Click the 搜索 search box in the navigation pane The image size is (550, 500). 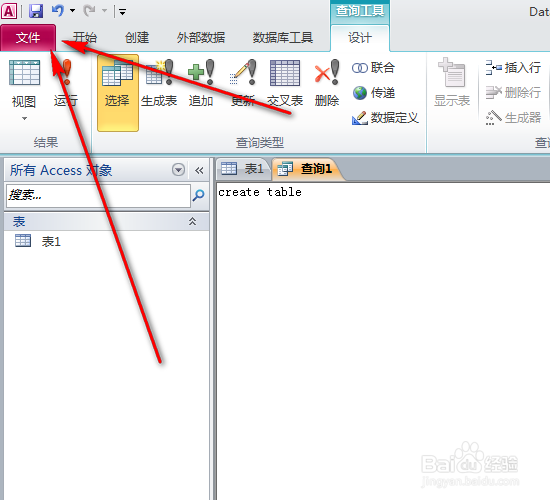pos(98,195)
